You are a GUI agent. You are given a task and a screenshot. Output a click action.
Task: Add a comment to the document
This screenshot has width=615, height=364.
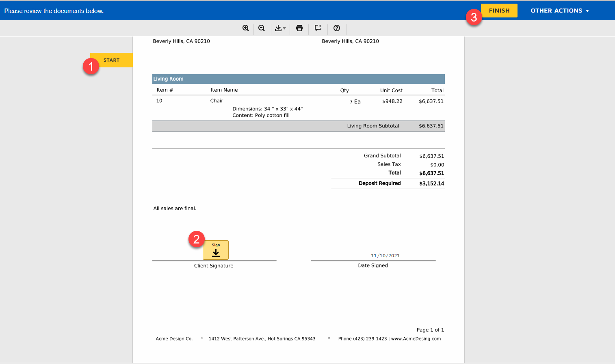point(318,28)
